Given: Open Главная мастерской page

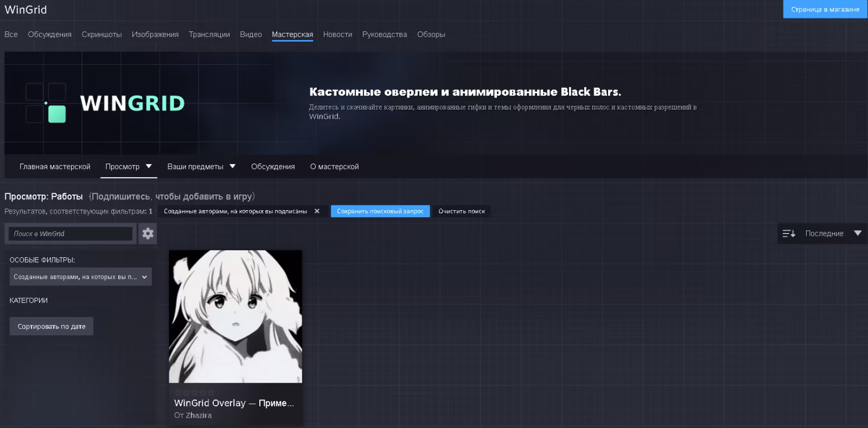Looking at the screenshot, I should 55,167.
